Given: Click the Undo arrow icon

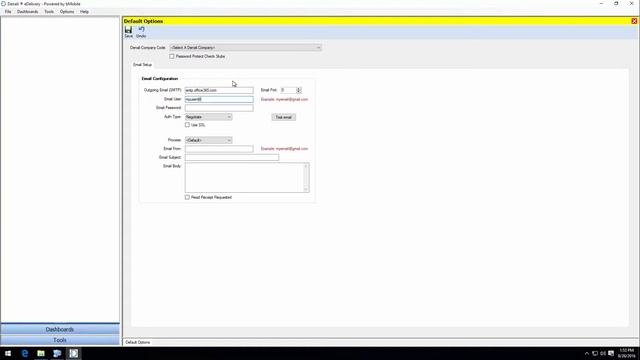Looking at the screenshot, I should coord(141,29).
